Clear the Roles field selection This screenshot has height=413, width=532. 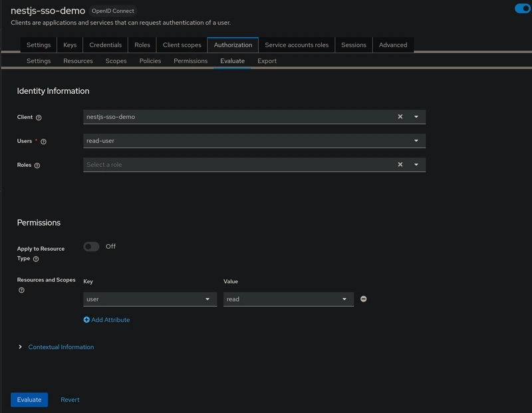400,164
